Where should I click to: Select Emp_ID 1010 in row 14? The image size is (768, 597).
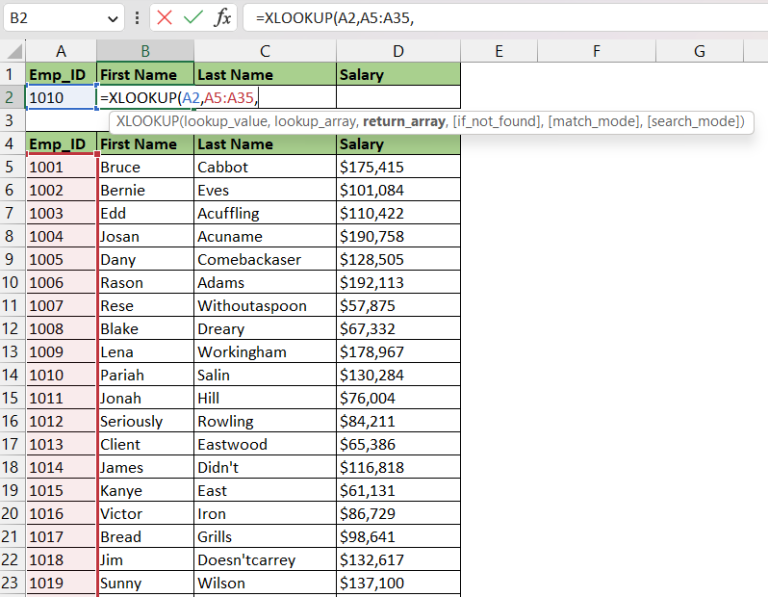tap(61, 375)
